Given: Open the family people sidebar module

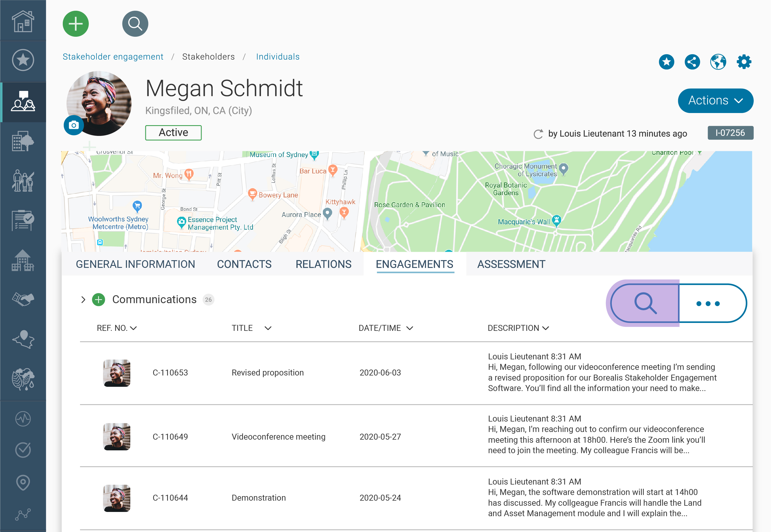Looking at the screenshot, I should click(x=23, y=180).
